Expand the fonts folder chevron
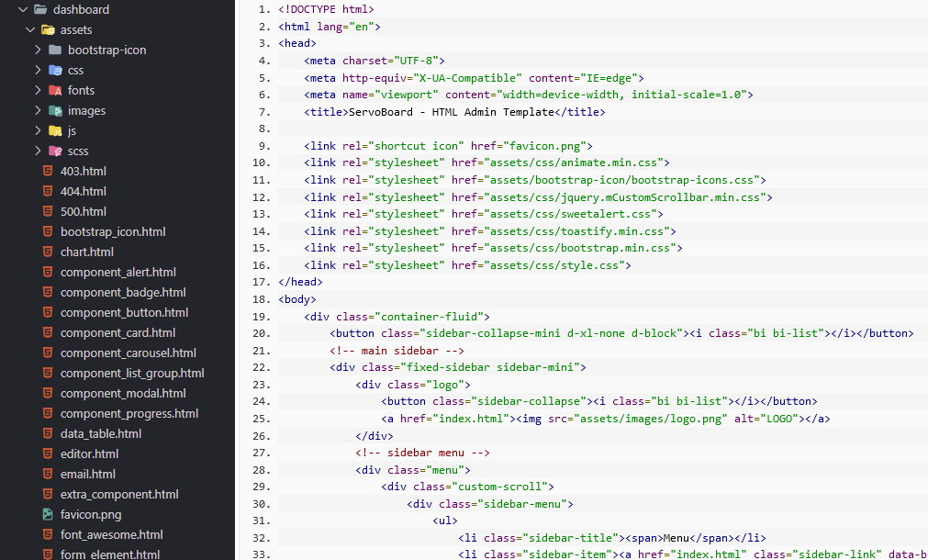928x560 pixels. pos(38,90)
